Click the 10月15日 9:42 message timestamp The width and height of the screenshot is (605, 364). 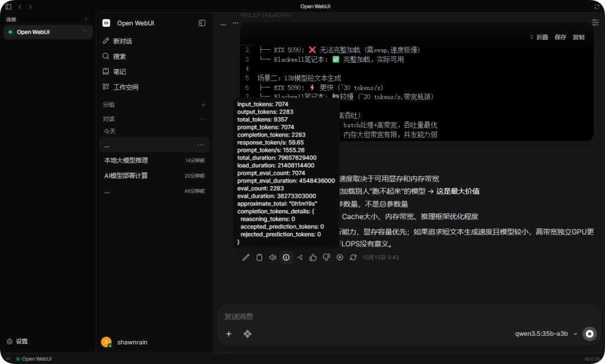(380, 258)
